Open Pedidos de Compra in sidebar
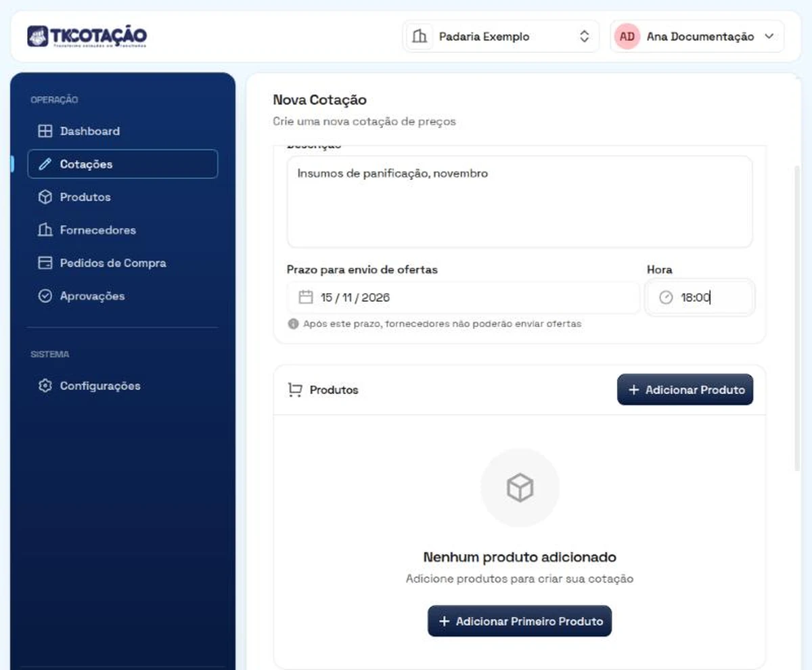This screenshot has height=670, width=812. click(122, 263)
